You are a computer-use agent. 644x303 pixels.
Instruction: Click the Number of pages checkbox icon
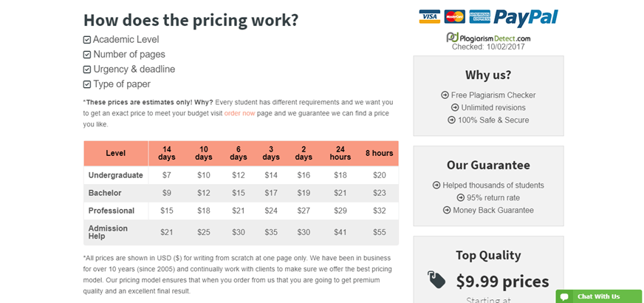[x=86, y=55]
